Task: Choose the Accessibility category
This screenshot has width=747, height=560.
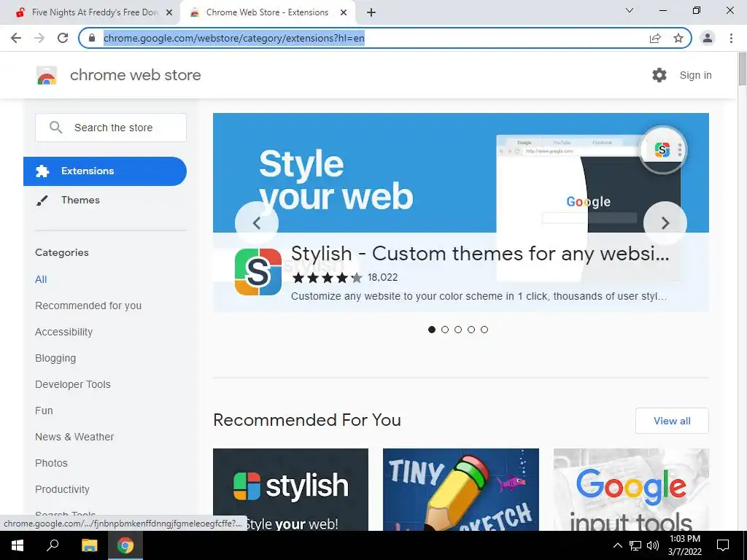Action: pyautogui.click(x=64, y=332)
